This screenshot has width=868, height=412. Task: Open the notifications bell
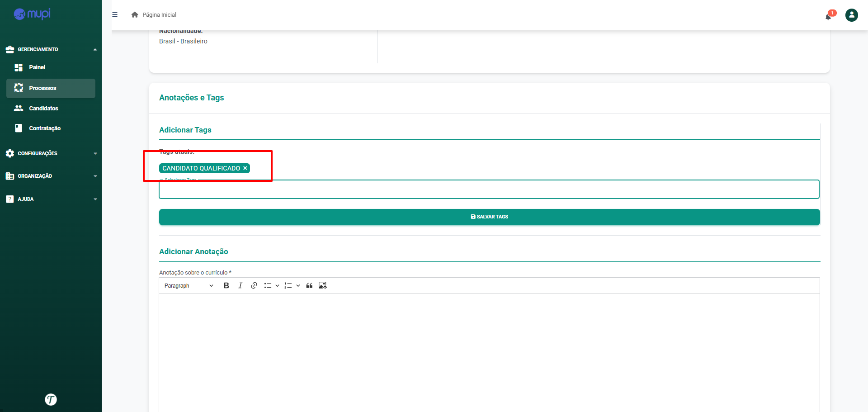(828, 16)
